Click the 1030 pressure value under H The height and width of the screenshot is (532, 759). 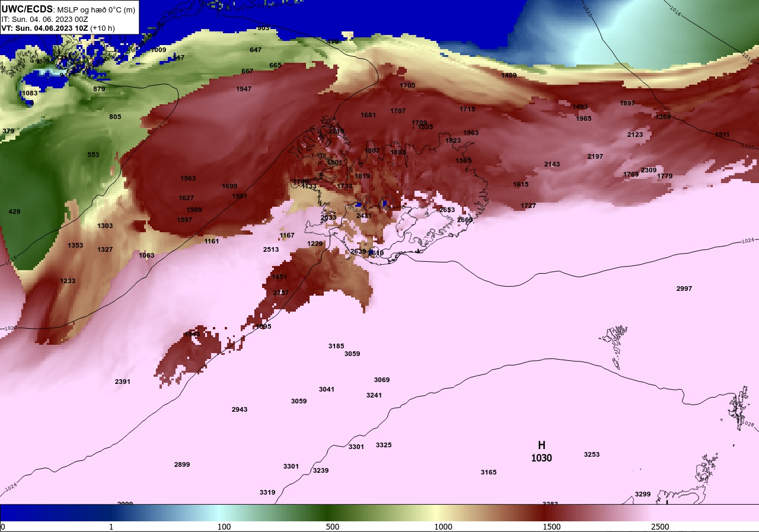(541, 458)
